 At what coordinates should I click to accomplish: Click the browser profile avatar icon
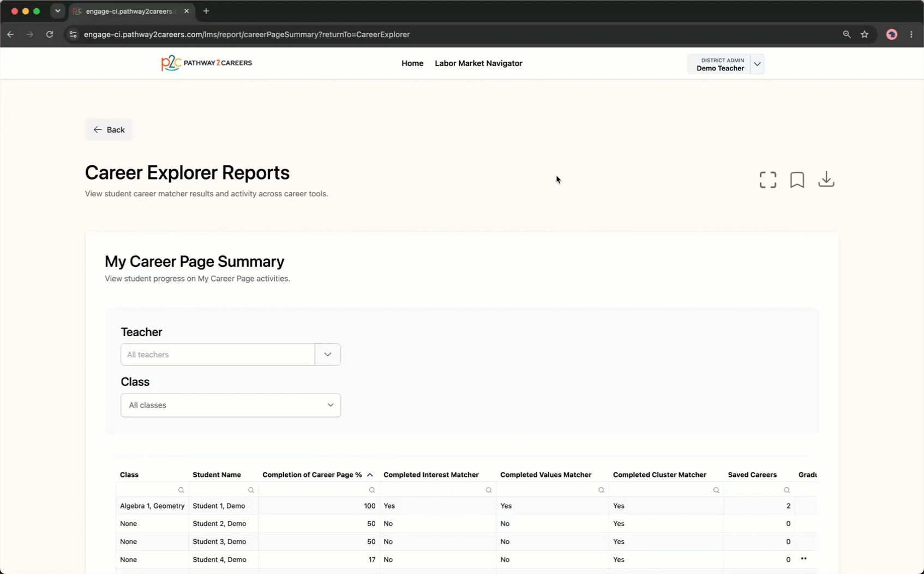892,34
